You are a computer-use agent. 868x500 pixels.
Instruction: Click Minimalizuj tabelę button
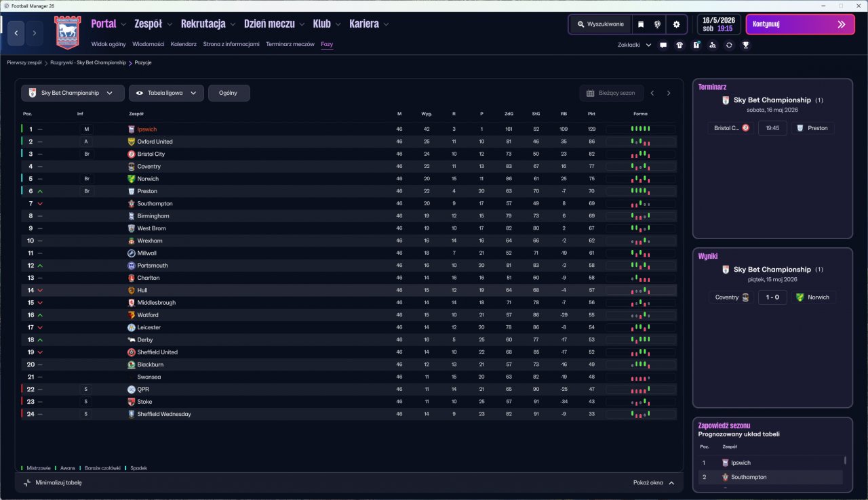click(x=52, y=482)
